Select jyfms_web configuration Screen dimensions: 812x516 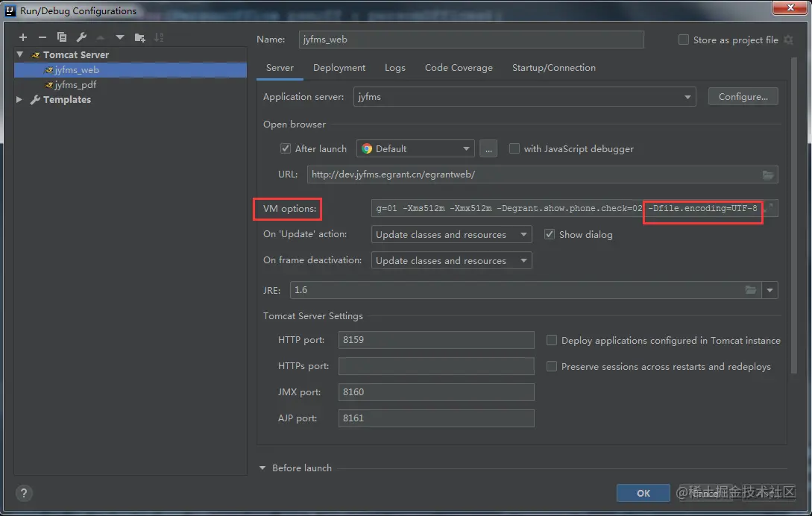tap(130, 70)
